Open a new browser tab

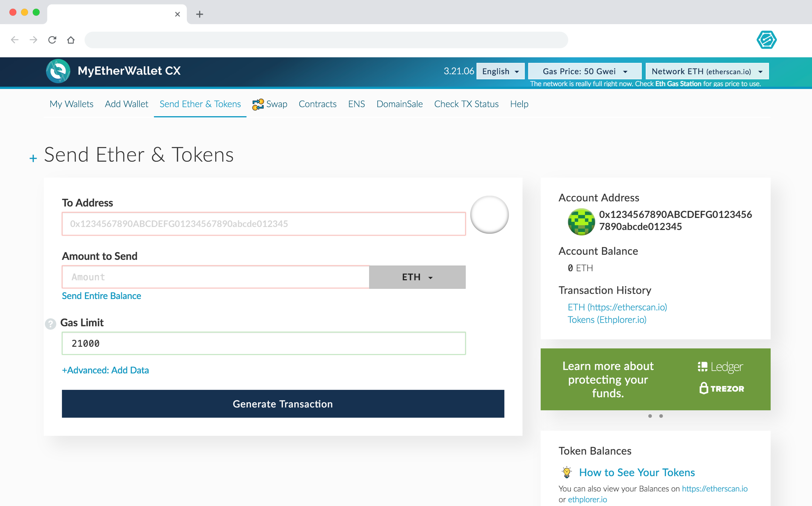(x=200, y=14)
